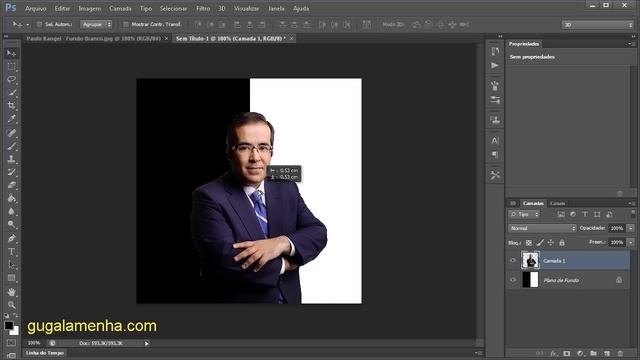Hide the Plano de Fundo layer

[x=513, y=280]
